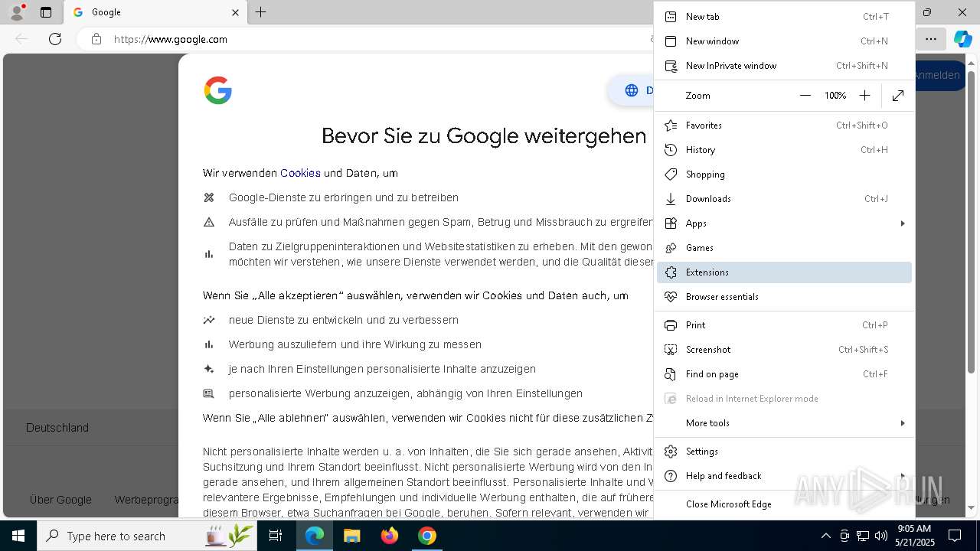The height and width of the screenshot is (551, 980).
Task: Open Task View on taskbar
Action: (276, 536)
